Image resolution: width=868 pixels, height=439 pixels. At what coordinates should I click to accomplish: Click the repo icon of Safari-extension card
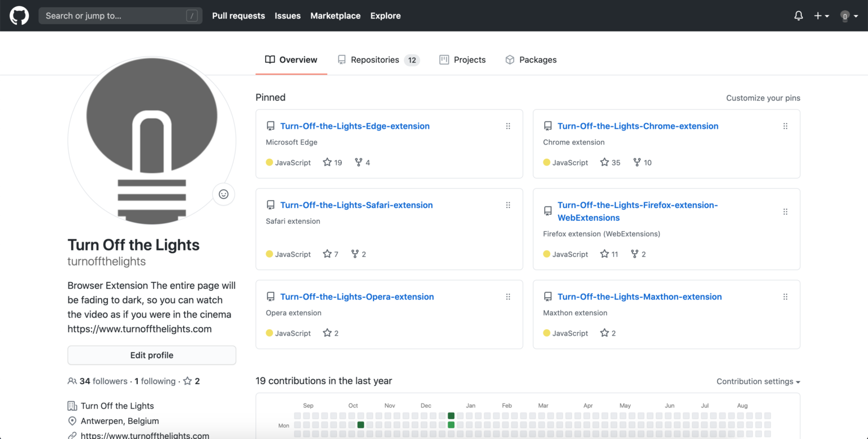point(271,205)
